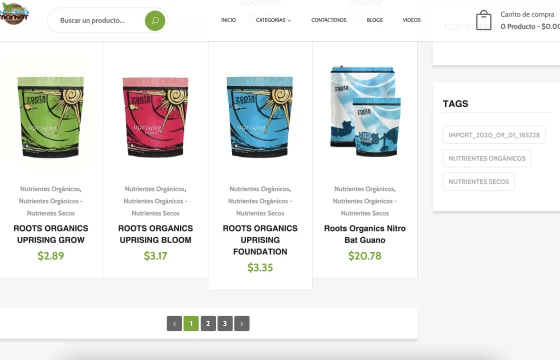Expand the Categorías dropdown menu
Viewport: 560px width, 360px height.
(274, 20)
